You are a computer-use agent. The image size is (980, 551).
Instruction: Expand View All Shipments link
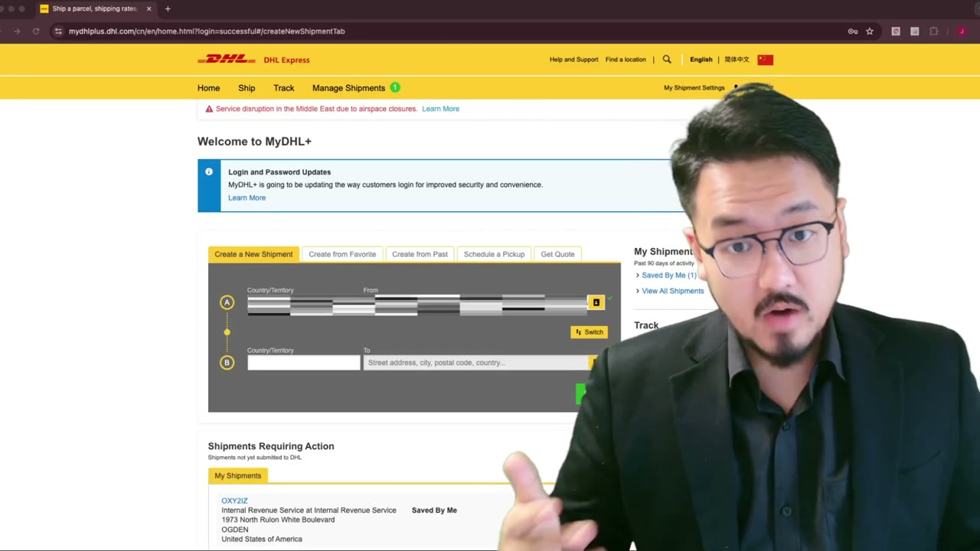click(x=672, y=291)
